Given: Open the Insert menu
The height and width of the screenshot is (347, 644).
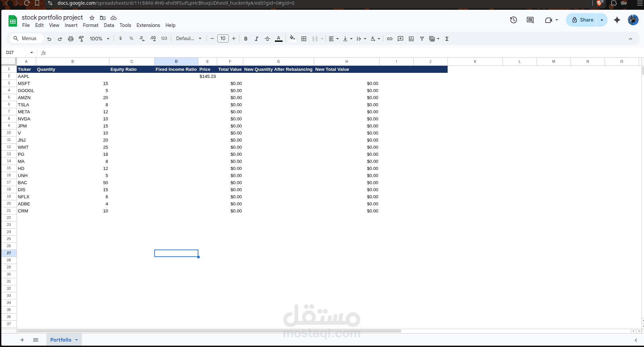Looking at the screenshot, I should (71, 25).
